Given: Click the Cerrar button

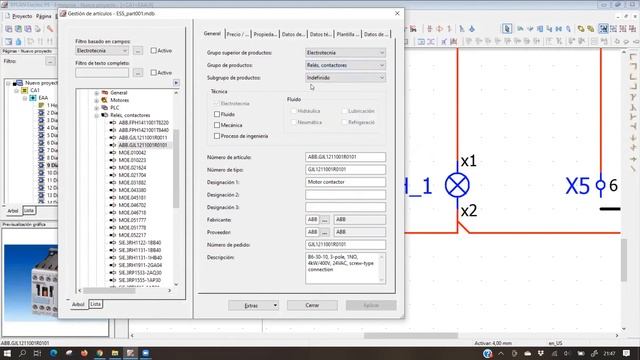Looking at the screenshot, I should 312,305.
